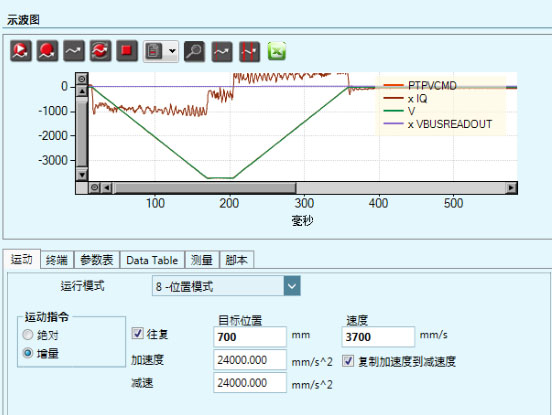Screen dimensions: 553x415
Task: Click the 目标位置 input field
Action: [250, 337]
